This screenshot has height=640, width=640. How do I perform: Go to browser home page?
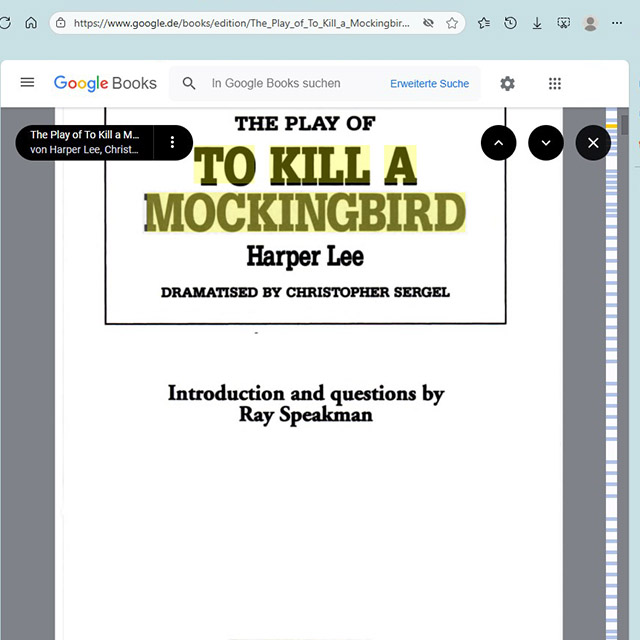point(31,23)
